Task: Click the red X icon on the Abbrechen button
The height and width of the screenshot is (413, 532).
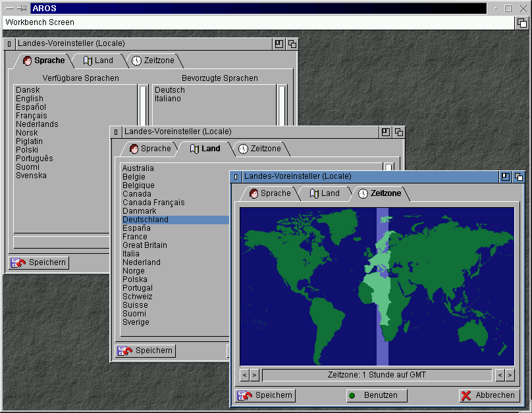Action: pos(466,396)
